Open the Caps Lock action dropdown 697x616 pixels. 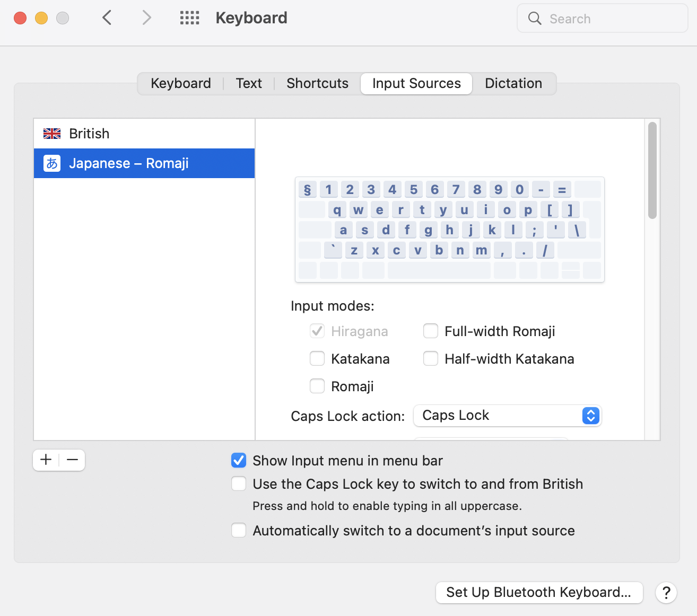[x=507, y=416]
